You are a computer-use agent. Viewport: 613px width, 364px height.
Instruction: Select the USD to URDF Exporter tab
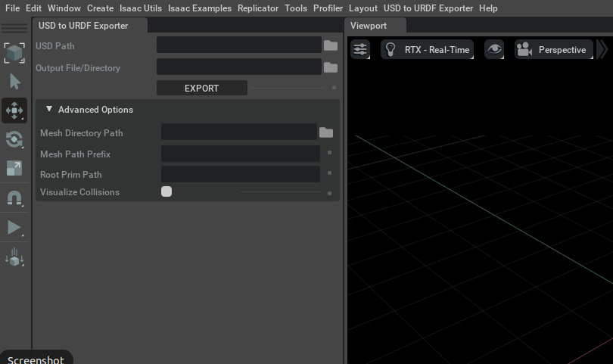click(x=90, y=26)
